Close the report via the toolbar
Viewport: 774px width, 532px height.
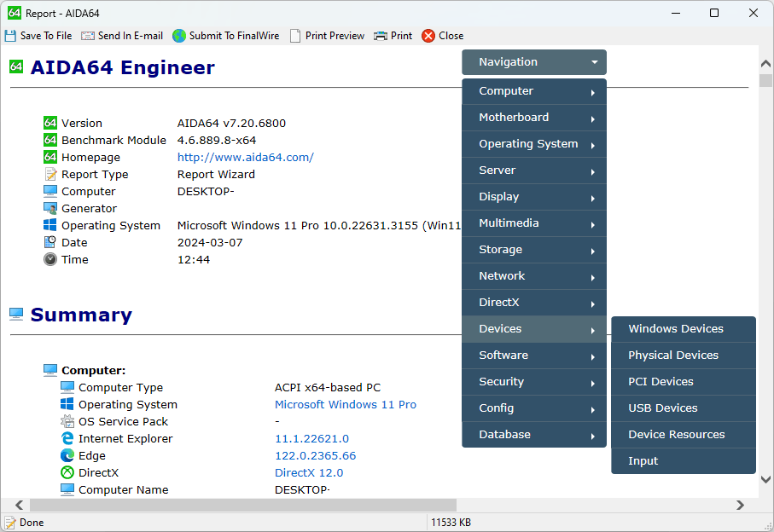coord(441,36)
